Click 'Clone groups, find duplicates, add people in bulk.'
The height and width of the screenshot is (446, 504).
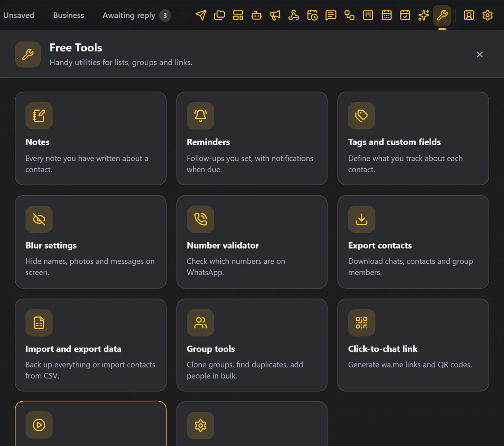pos(245,370)
